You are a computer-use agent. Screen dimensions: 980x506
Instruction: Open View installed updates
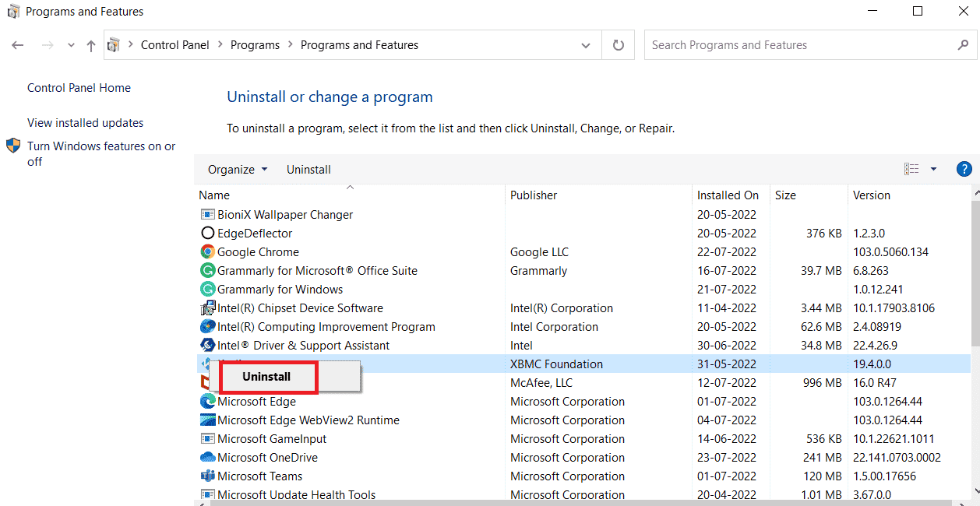[x=84, y=122]
